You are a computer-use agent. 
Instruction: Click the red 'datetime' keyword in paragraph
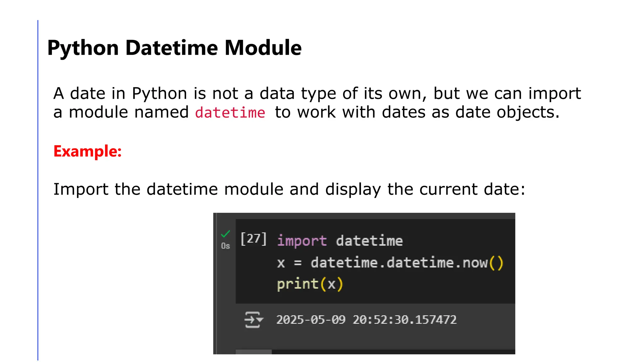click(230, 112)
